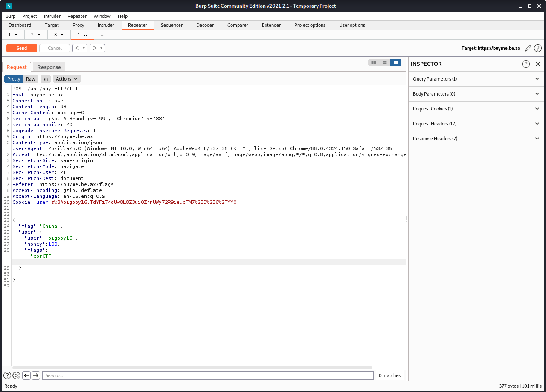This screenshot has width=546, height=392.
Task: Click the search input field
Action: [208, 375]
